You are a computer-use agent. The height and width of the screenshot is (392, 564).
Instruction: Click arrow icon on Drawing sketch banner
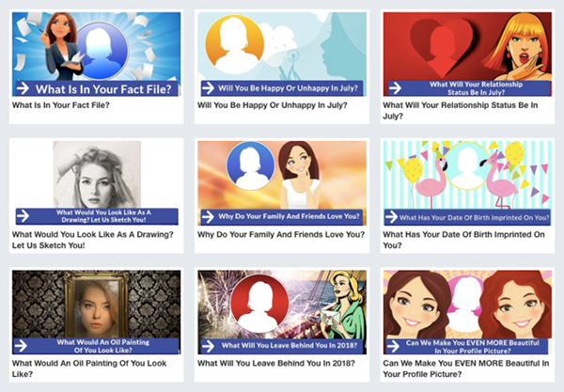point(23,216)
